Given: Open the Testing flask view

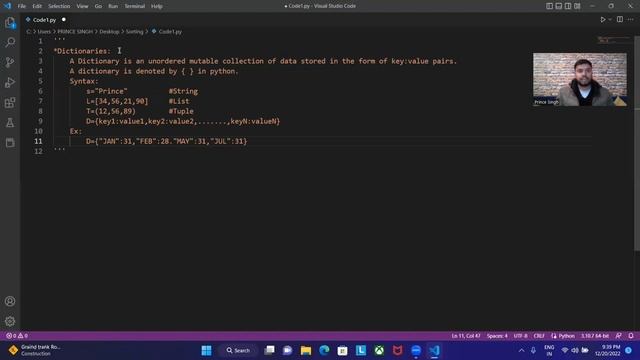Looking at the screenshot, I should 10,122.
